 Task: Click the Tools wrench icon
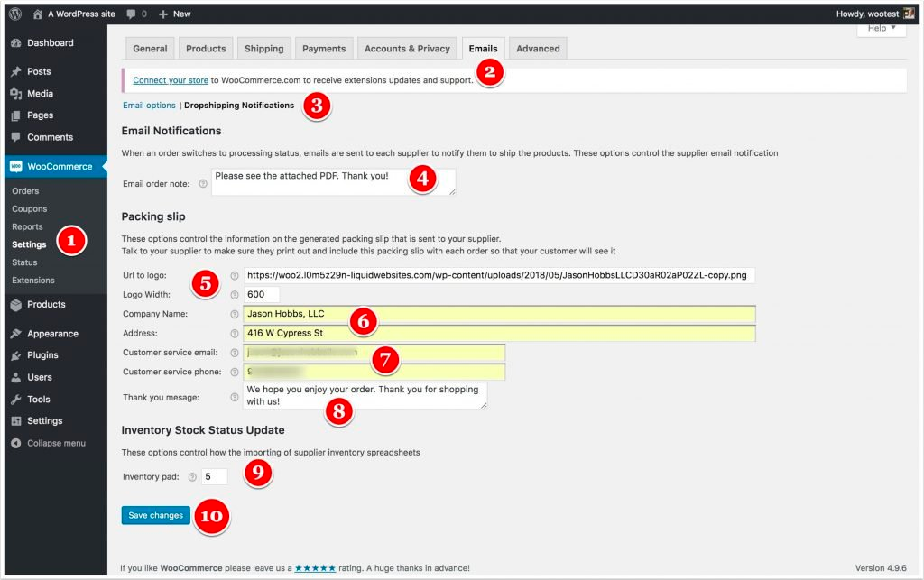16,400
